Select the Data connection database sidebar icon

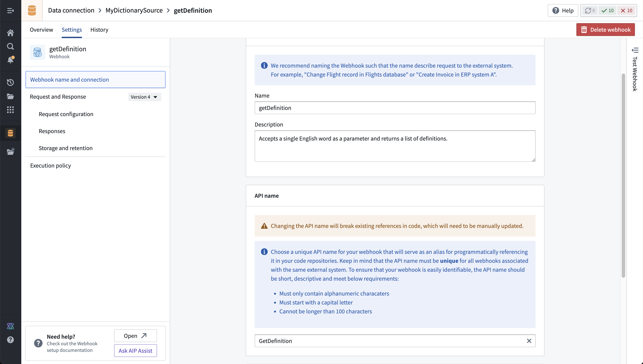point(10,133)
